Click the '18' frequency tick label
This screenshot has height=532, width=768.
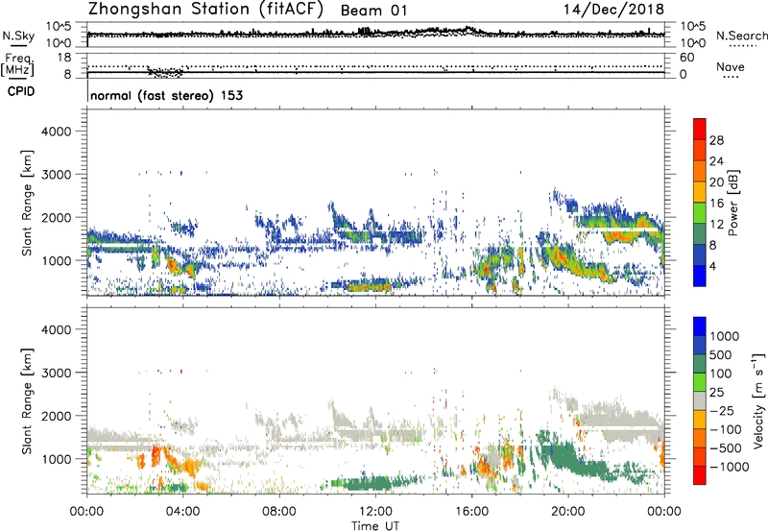pyautogui.click(x=64, y=58)
